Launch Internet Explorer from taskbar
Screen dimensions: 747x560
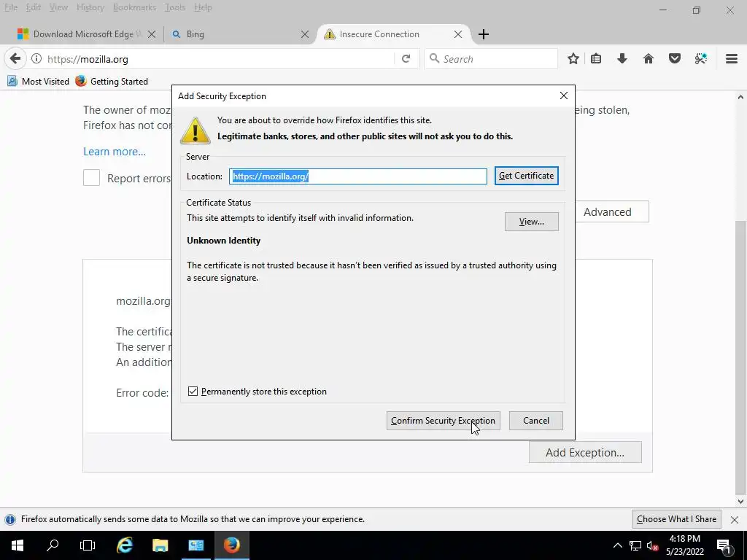124,545
